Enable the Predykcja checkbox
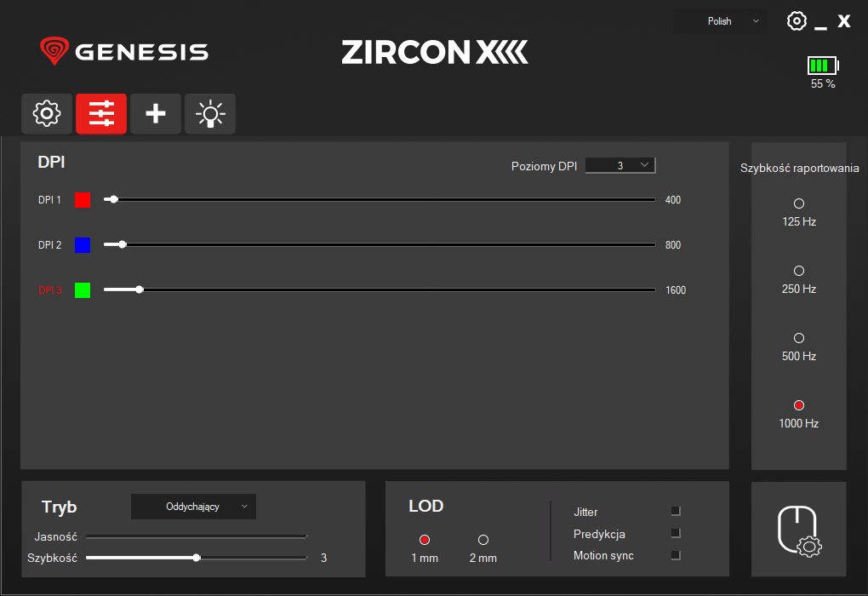This screenshot has height=596, width=868. click(x=676, y=534)
